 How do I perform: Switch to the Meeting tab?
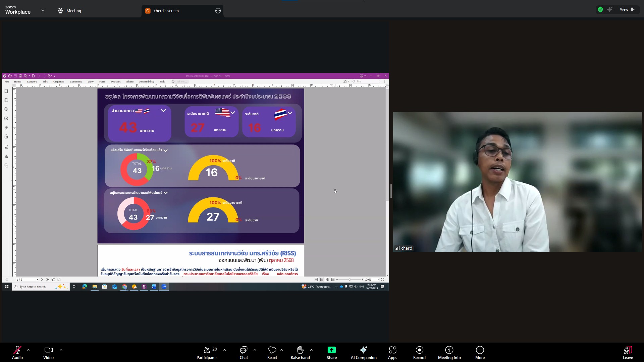[70, 11]
